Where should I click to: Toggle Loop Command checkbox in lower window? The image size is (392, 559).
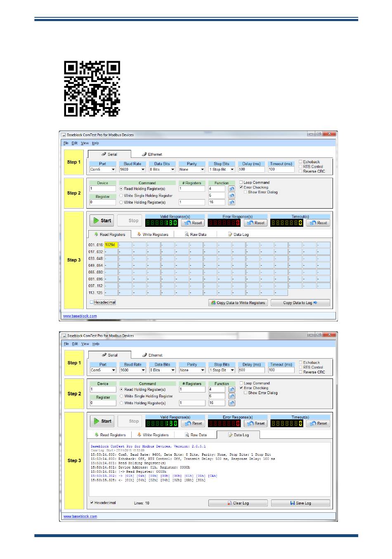click(x=241, y=383)
